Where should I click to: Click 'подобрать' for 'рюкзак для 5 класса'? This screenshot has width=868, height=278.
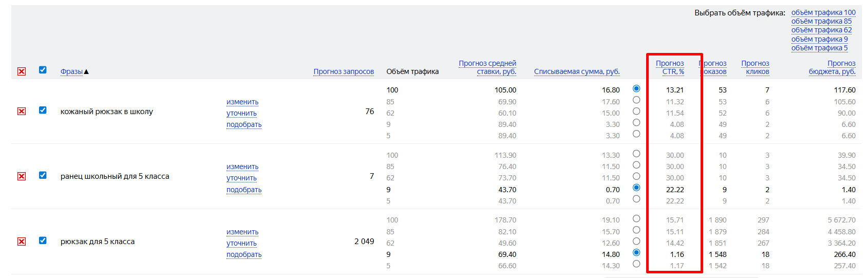coord(244,254)
